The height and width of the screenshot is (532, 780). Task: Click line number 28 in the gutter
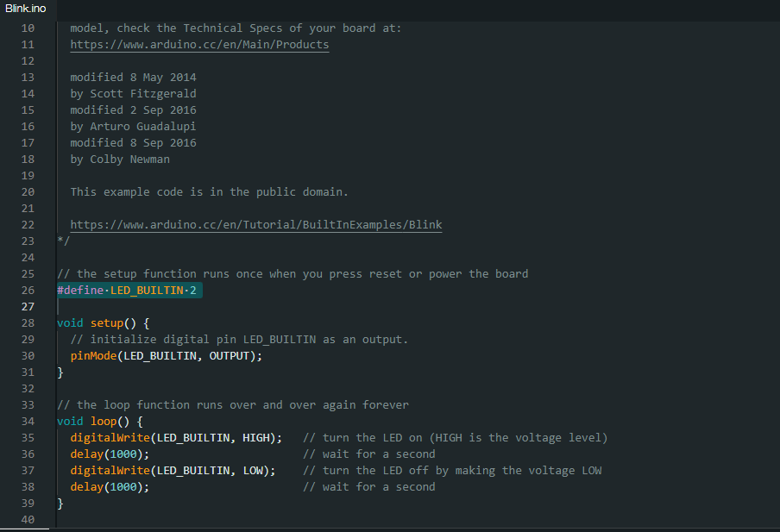point(27,322)
